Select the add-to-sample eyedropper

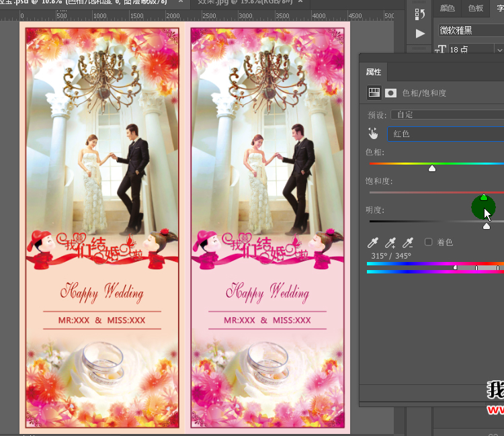pyautogui.click(x=390, y=243)
